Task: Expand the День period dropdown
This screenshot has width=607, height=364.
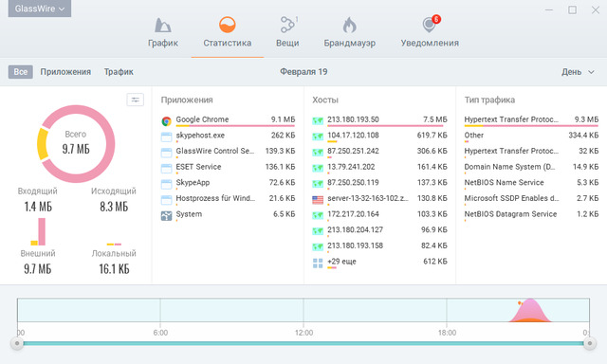Action: (x=578, y=72)
